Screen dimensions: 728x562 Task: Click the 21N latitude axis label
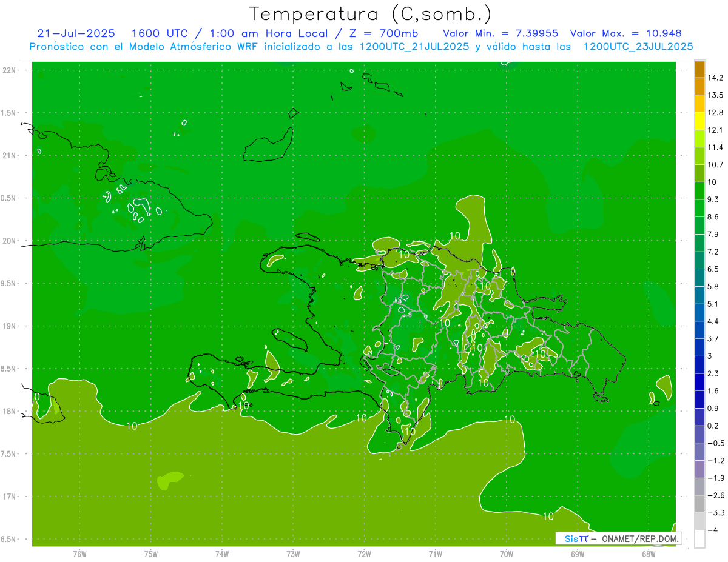pyautogui.click(x=9, y=156)
